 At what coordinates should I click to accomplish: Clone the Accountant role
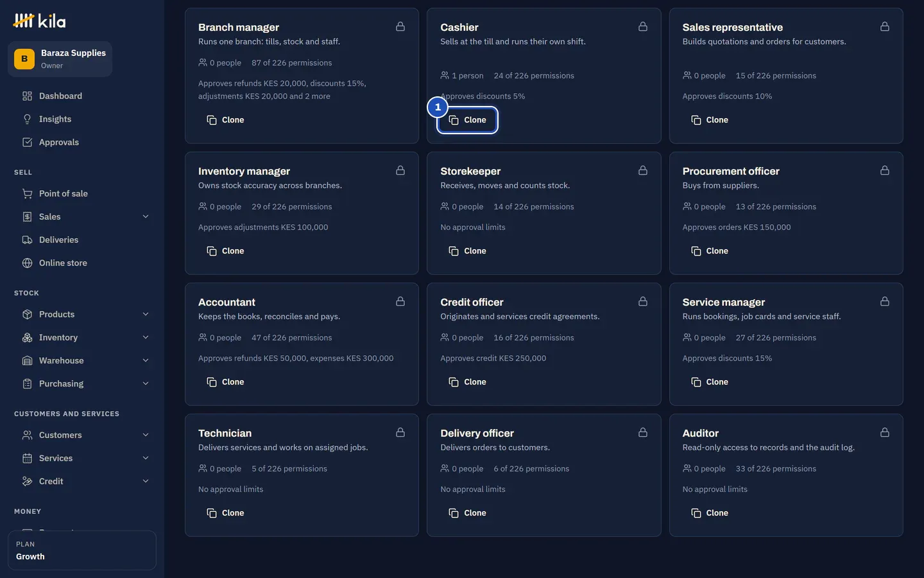click(225, 382)
